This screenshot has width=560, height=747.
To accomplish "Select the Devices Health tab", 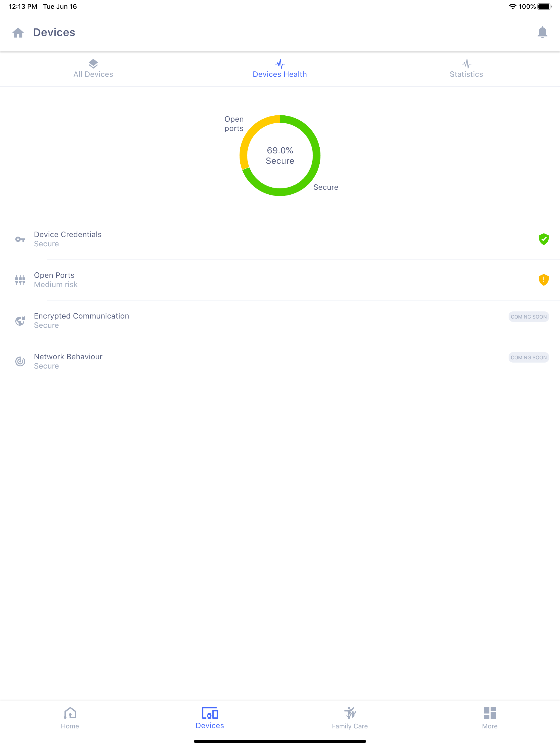I will coord(280,69).
